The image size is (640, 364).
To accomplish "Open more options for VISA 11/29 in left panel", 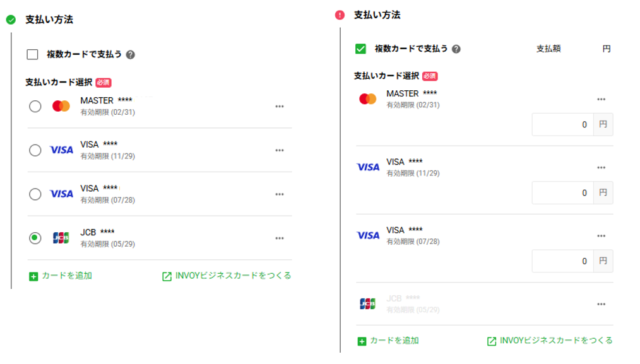I will coord(280,151).
